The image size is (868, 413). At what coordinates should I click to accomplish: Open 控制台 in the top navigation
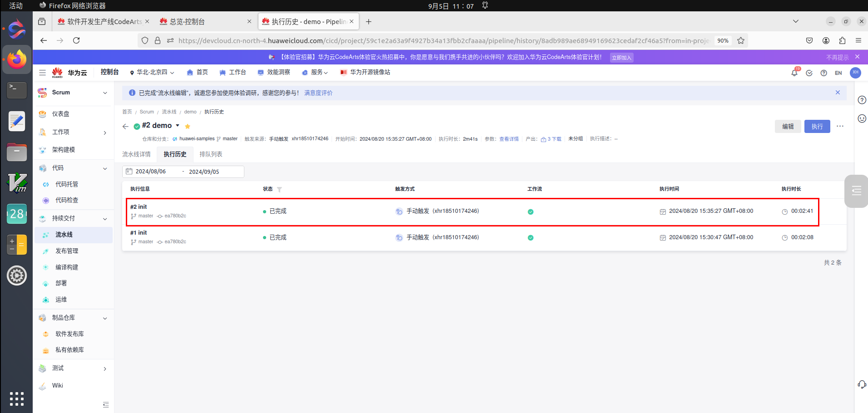tap(109, 72)
